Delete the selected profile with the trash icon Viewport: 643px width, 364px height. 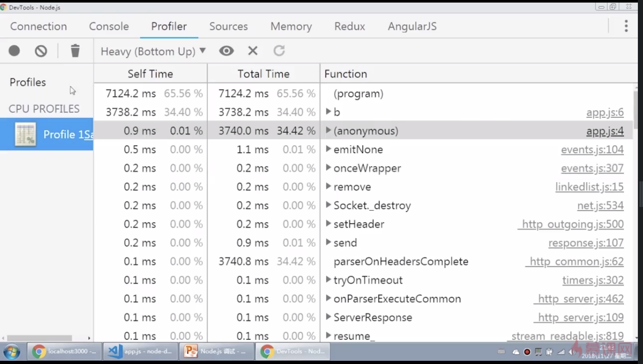(x=75, y=51)
